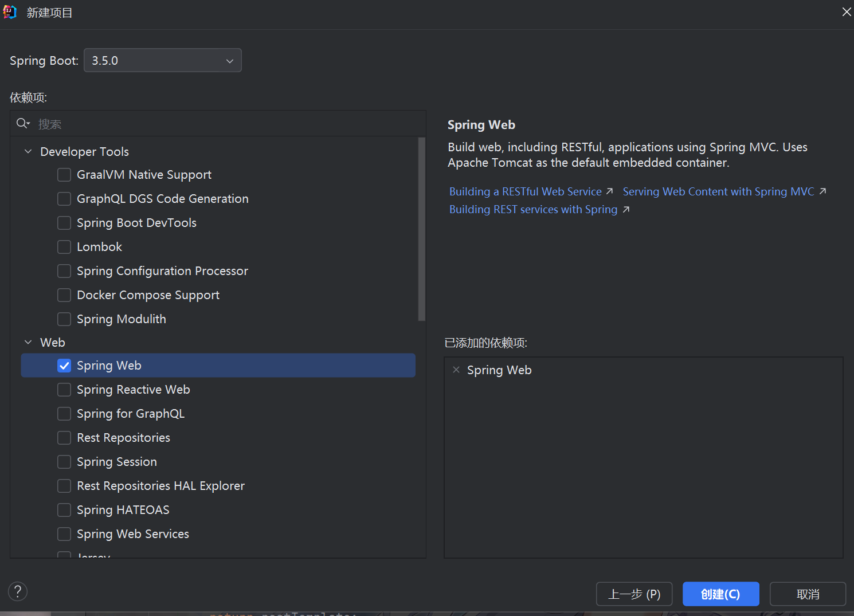Uncheck the Spring Web checkbox
854x616 pixels.
point(64,366)
